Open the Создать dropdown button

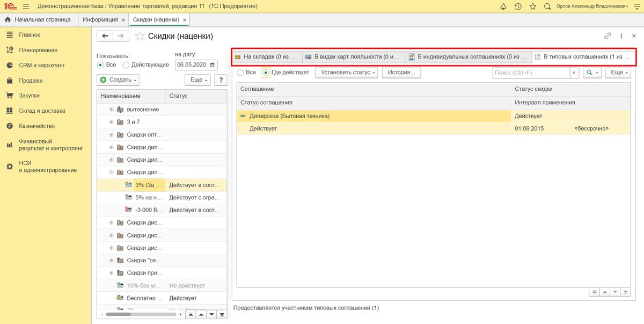tap(118, 80)
